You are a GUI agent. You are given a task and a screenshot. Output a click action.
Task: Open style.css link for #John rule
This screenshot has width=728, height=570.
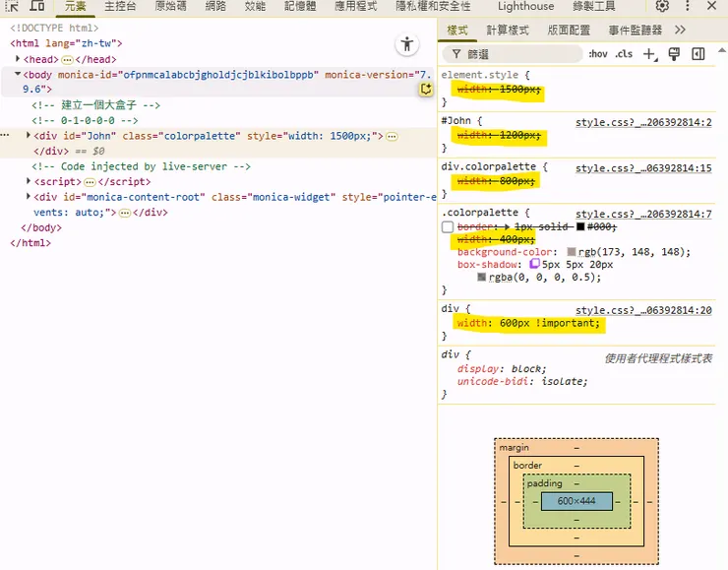[x=643, y=122]
